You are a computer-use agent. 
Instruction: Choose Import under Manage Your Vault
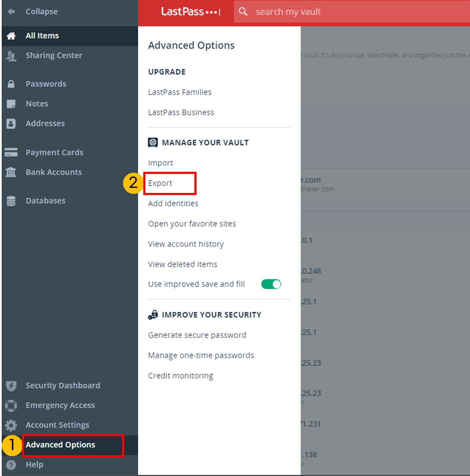pyautogui.click(x=161, y=163)
